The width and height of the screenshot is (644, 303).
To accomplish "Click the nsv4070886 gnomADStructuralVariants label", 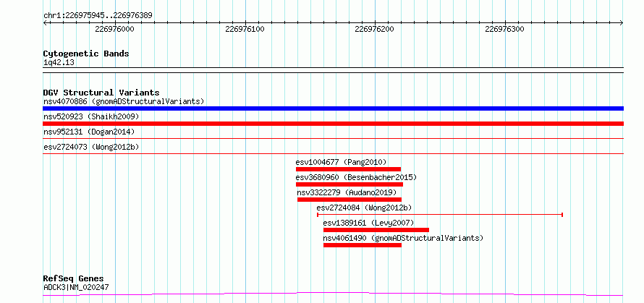I will [x=124, y=101].
